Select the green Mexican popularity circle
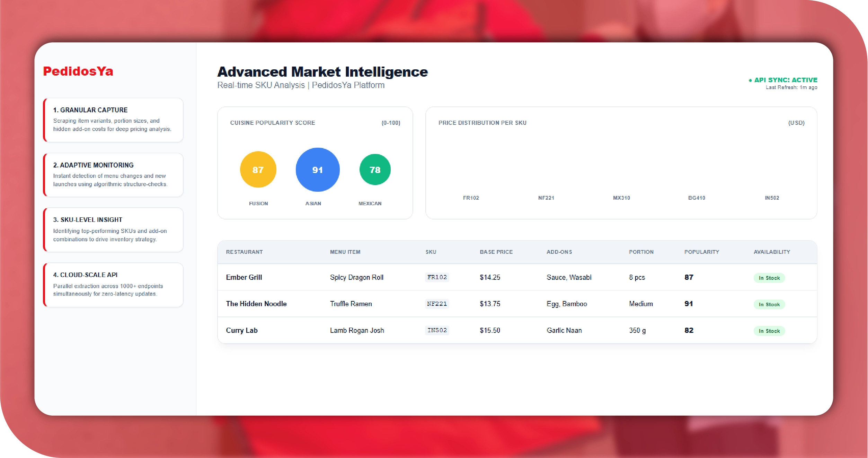 click(x=375, y=170)
